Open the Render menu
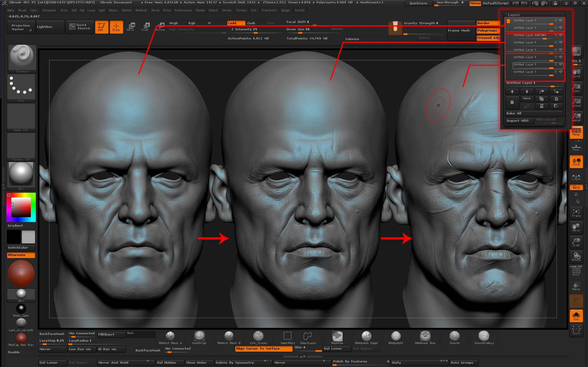This screenshot has height=367, width=588. click(200, 10)
